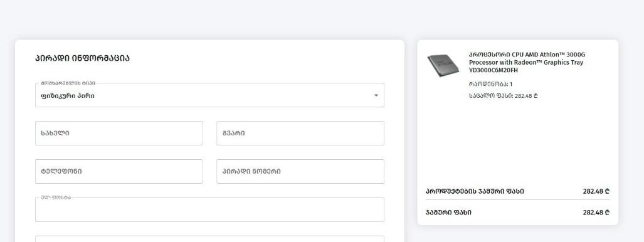
Task: Click the რაოდენობა: 1 quantity text
Action: (x=490, y=84)
